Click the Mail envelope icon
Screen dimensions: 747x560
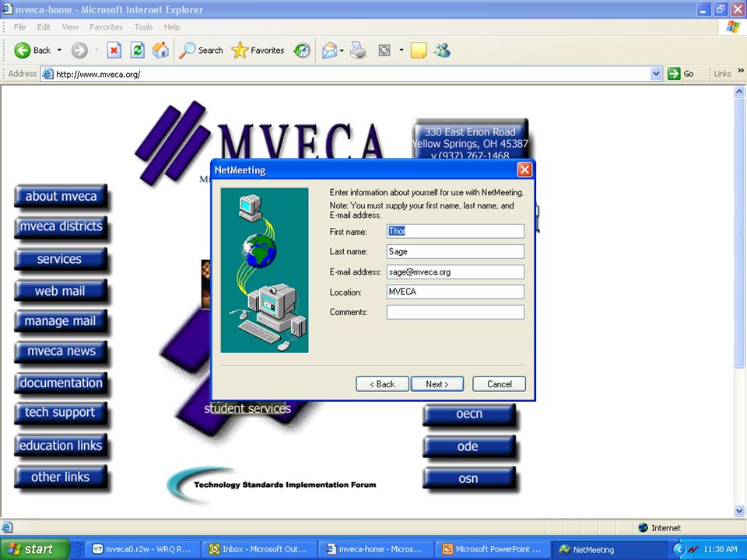[x=329, y=50]
